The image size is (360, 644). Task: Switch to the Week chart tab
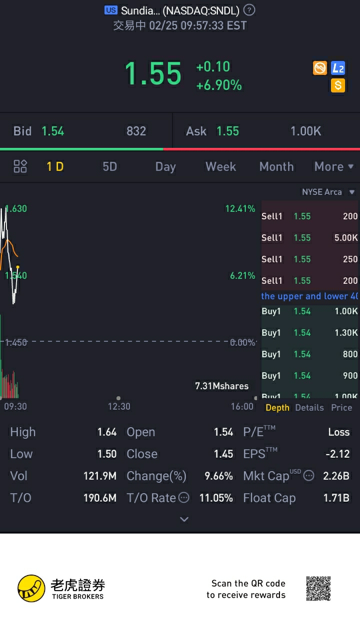(x=220, y=166)
